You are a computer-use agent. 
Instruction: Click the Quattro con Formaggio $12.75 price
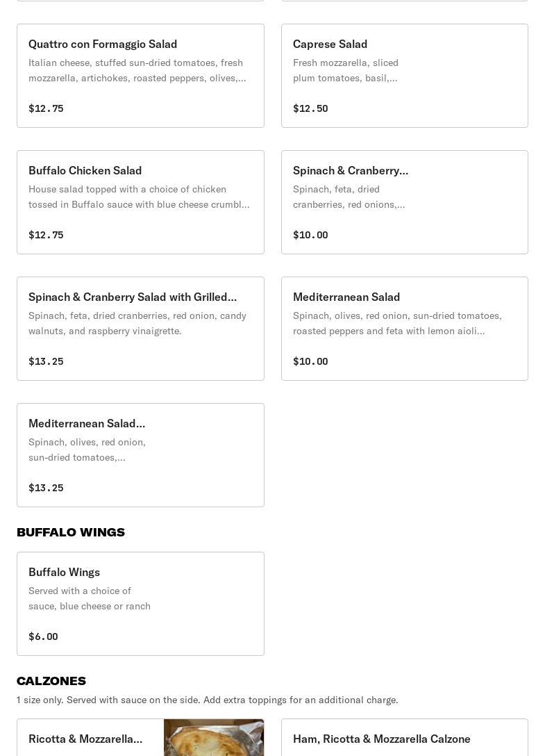click(46, 108)
